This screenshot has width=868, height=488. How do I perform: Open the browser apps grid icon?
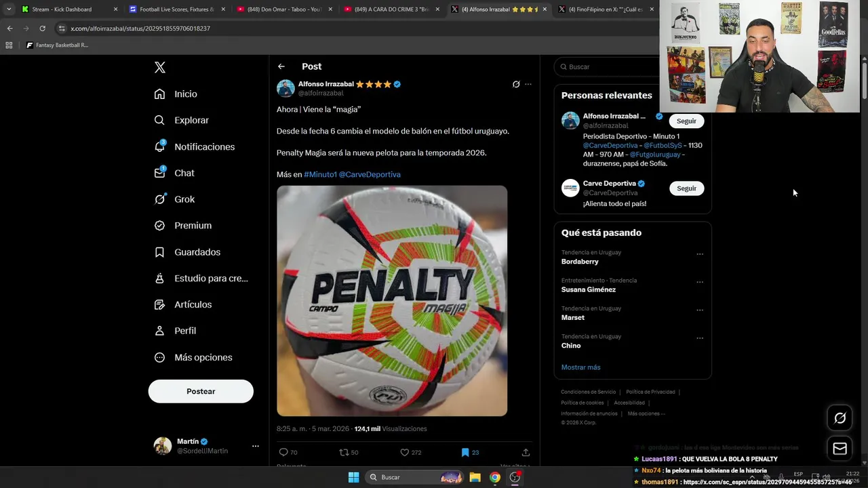[x=9, y=45]
